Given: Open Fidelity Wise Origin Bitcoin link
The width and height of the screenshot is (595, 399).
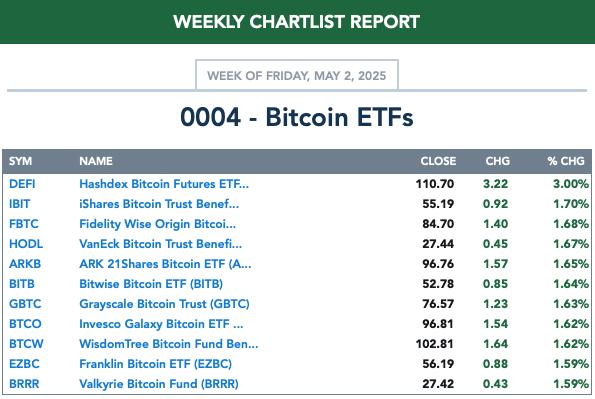Looking at the screenshot, I should 157,224.
